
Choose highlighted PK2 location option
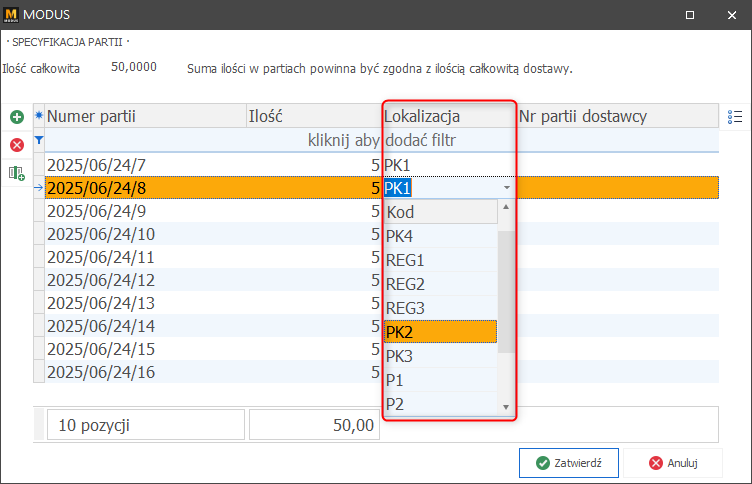pos(440,332)
